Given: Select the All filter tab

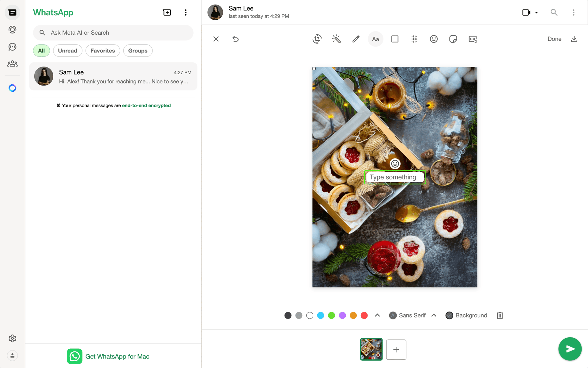Looking at the screenshot, I should (41, 51).
